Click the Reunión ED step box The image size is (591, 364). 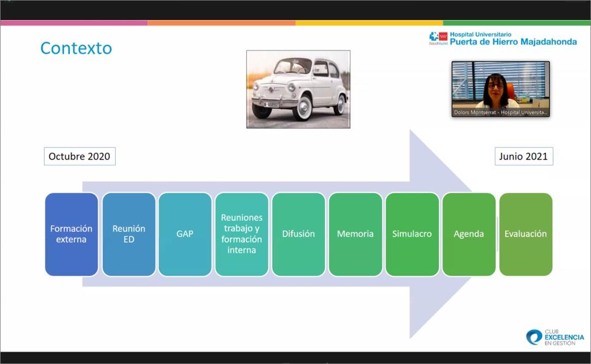point(129,234)
